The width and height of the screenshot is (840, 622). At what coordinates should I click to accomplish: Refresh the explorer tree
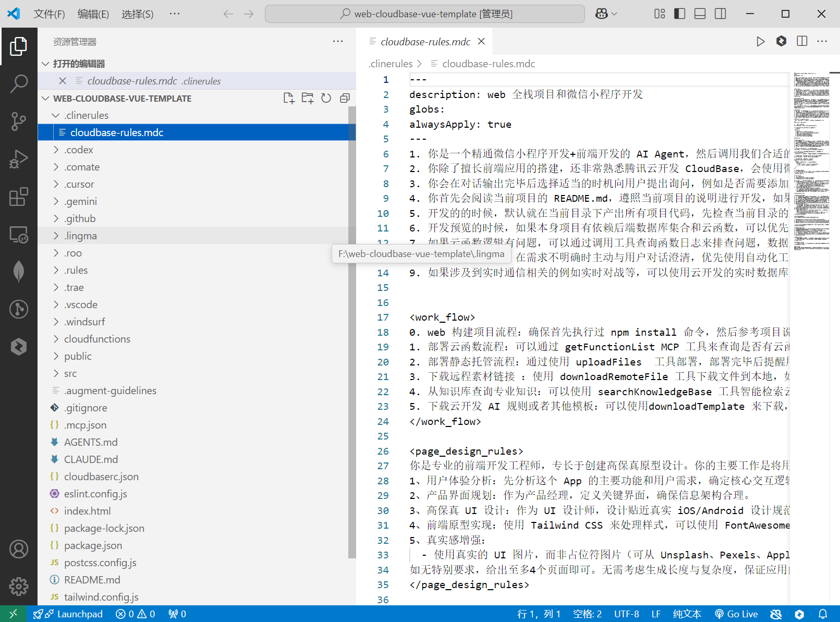point(326,98)
